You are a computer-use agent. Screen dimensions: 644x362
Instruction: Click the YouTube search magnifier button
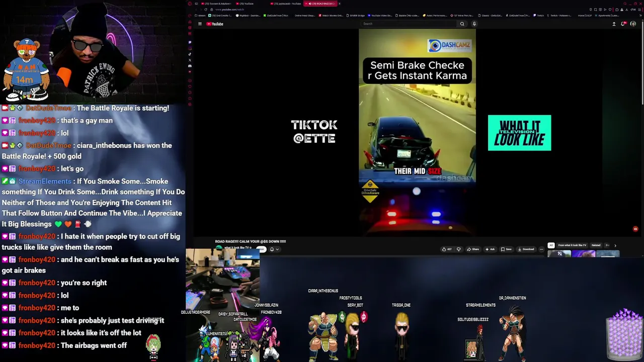[x=462, y=24]
